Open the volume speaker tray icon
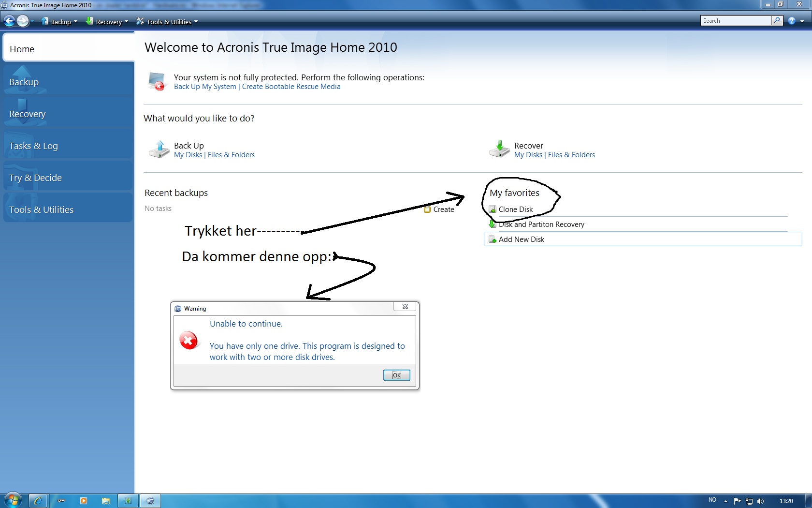 coord(761,501)
